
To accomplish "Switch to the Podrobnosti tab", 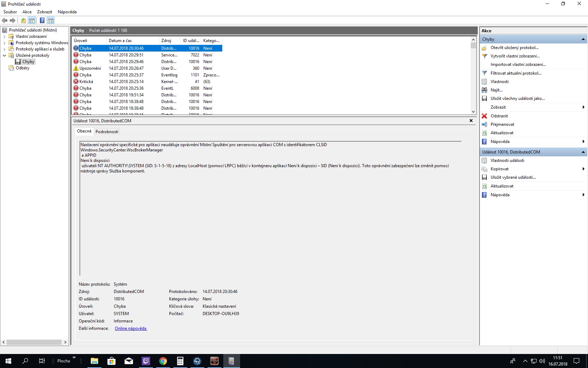I will click(x=107, y=132).
